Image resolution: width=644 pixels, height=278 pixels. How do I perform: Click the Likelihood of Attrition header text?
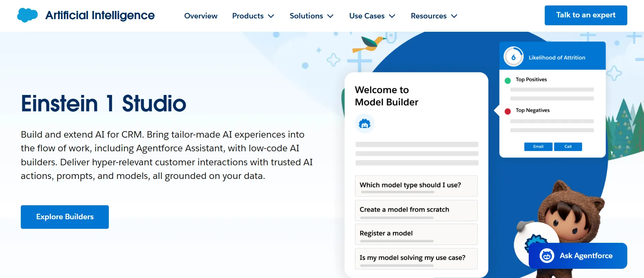[557, 58]
